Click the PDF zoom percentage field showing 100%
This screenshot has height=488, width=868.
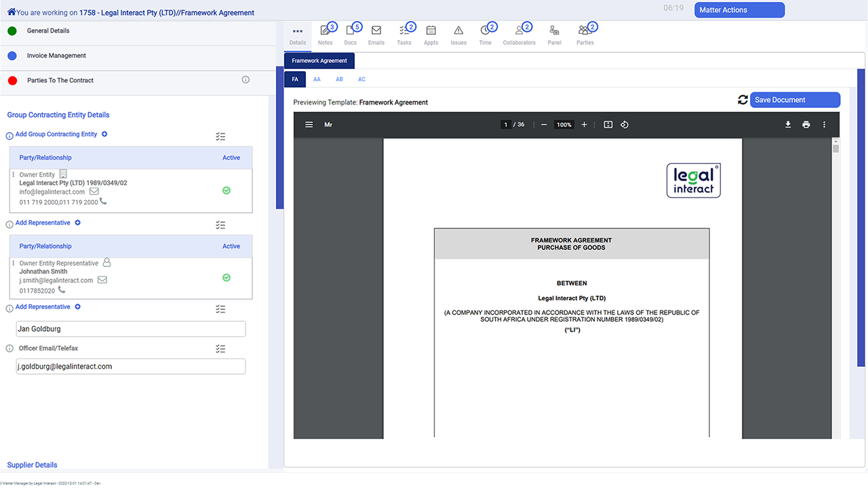[564, 125]
